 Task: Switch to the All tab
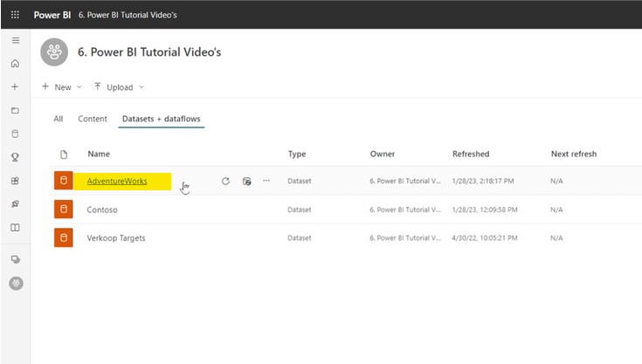click(x=59, y=119)
